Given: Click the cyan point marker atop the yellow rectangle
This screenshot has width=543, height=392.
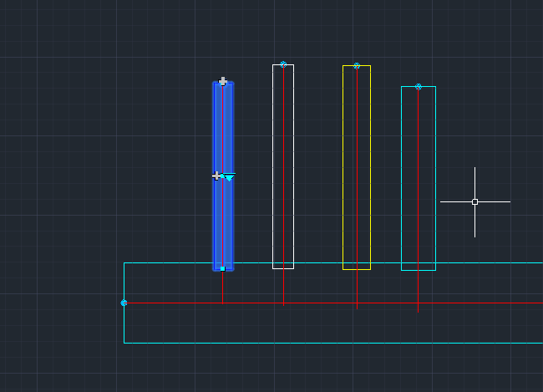Looking at the screenshot, I should 357,65.
